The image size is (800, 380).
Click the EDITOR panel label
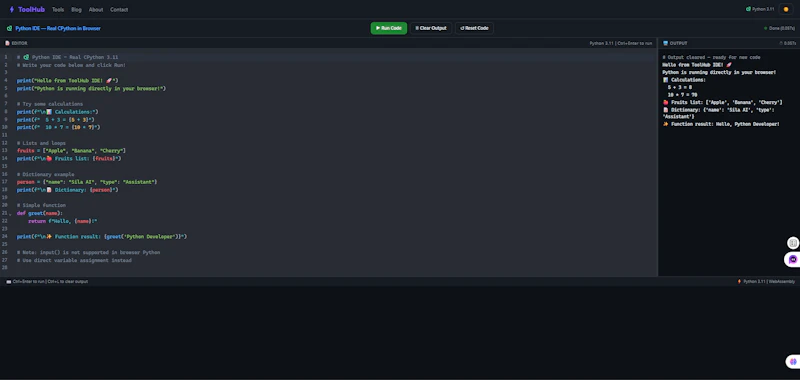[19, 43]
